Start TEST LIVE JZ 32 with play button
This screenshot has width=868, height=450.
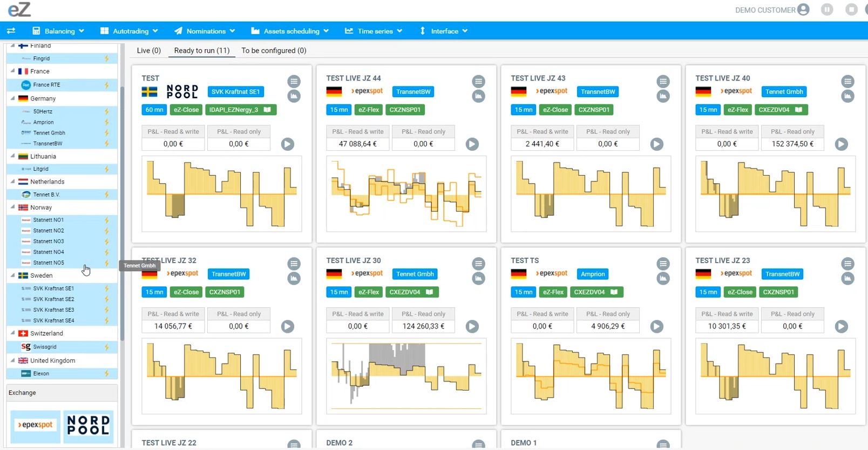[x=288, y=326]
